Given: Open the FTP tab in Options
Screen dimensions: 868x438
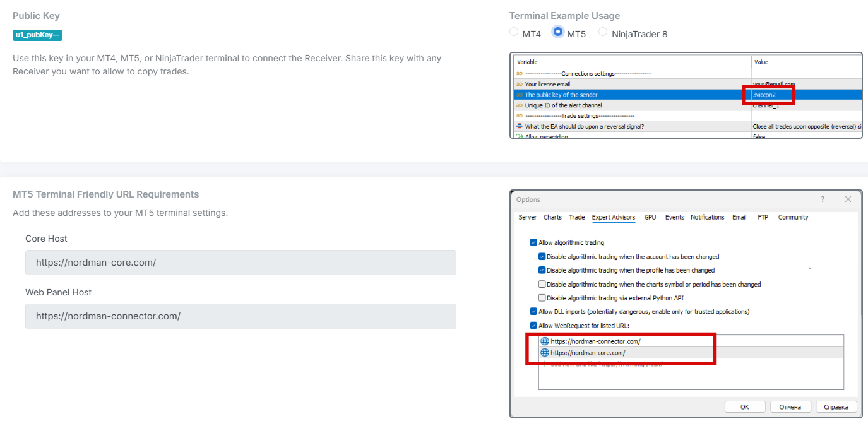Looking at the screenshot, I should [763, 217].
